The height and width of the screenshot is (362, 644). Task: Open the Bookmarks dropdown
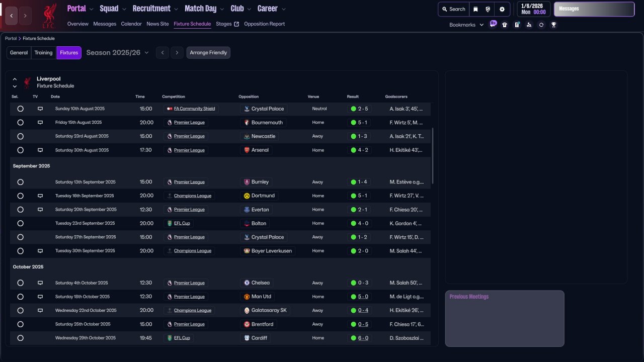[466, 25]
